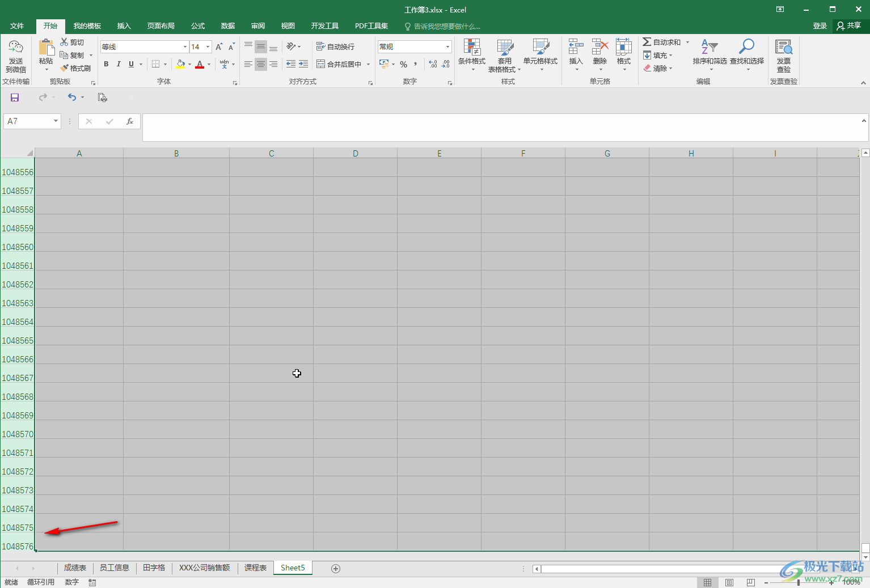Viewport: 870px width, 588px height.
Task: Click the Invoice Check icon
Action: 784,47
